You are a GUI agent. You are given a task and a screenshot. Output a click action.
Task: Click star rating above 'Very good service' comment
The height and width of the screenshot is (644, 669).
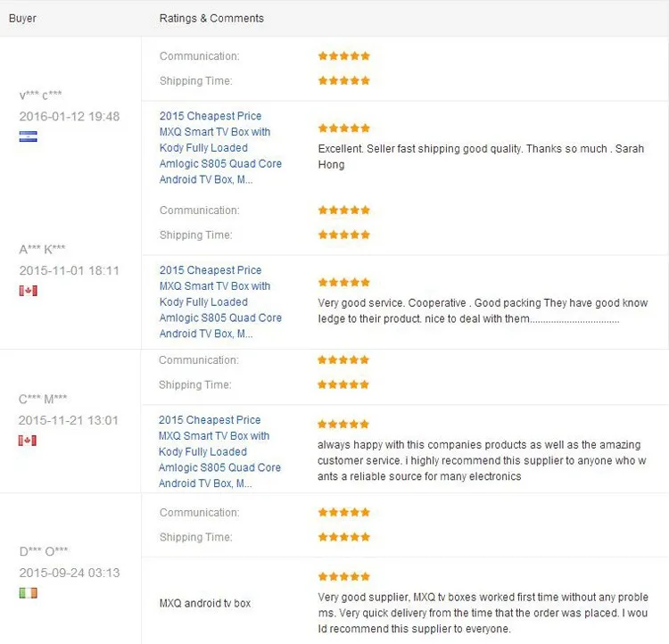343,283
